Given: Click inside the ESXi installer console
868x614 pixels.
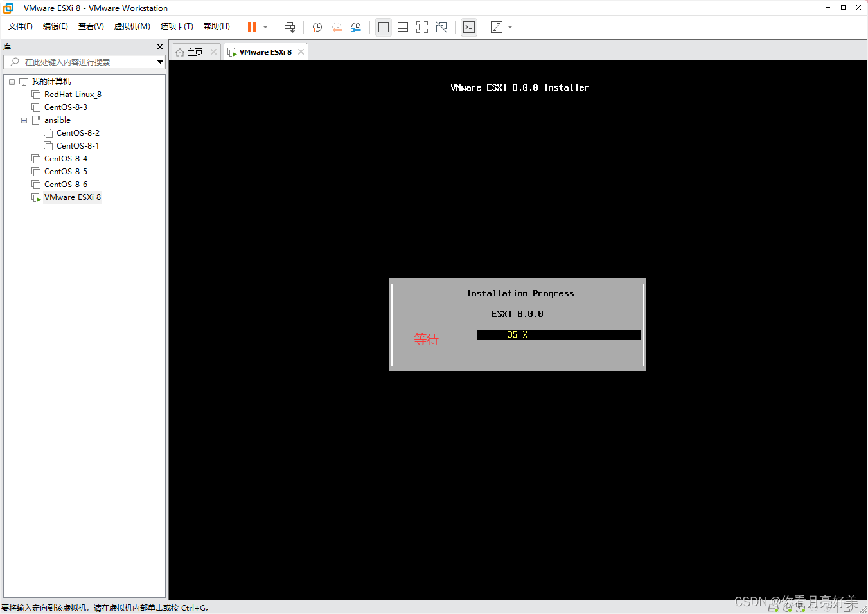Looking at the screenshot, I should coord(518,330).
